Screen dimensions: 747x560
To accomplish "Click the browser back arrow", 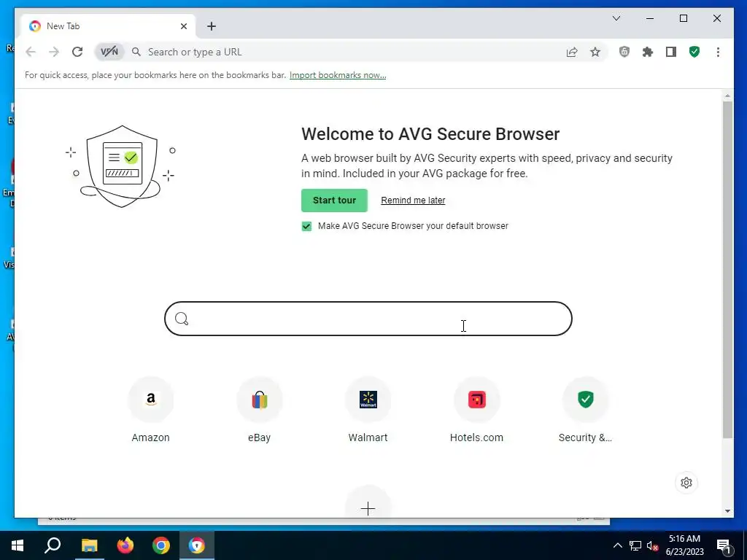I will point(31,52).
